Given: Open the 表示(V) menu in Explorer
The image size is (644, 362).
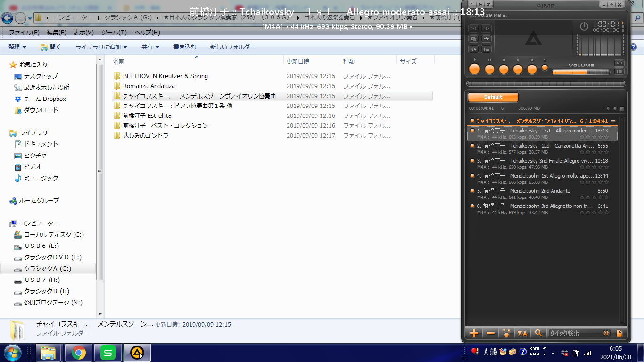Looking at the screenshot, I should pos(84,33).
